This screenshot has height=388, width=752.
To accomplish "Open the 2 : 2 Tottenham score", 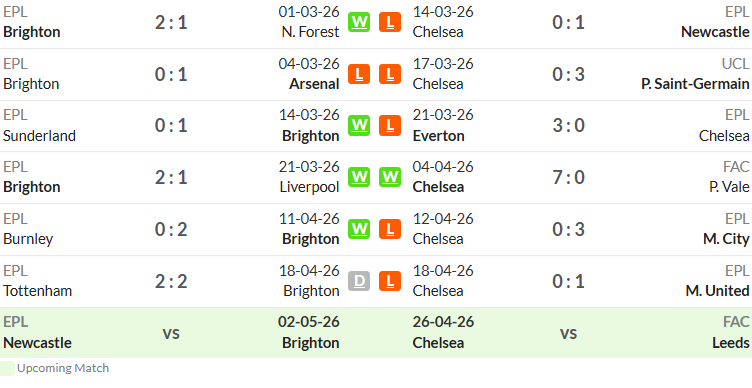I will point(171,281).
